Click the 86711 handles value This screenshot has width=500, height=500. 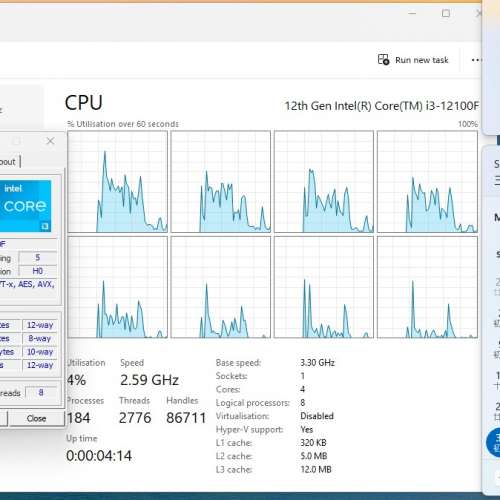pos(186,418)
